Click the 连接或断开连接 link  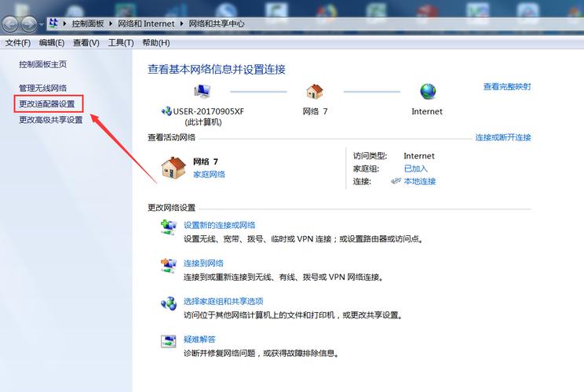(x=503, y=138)
